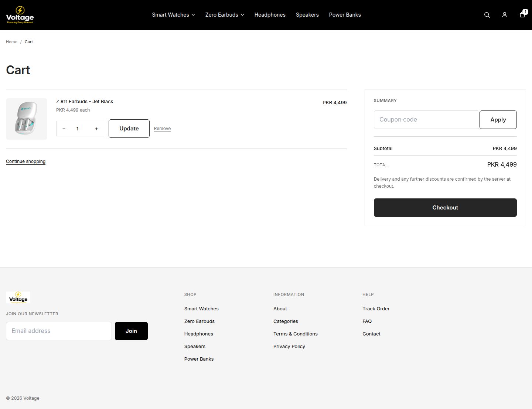
Task: Open the Z 811 Earbuds product thumbnail
Action: tap(27, 119)
